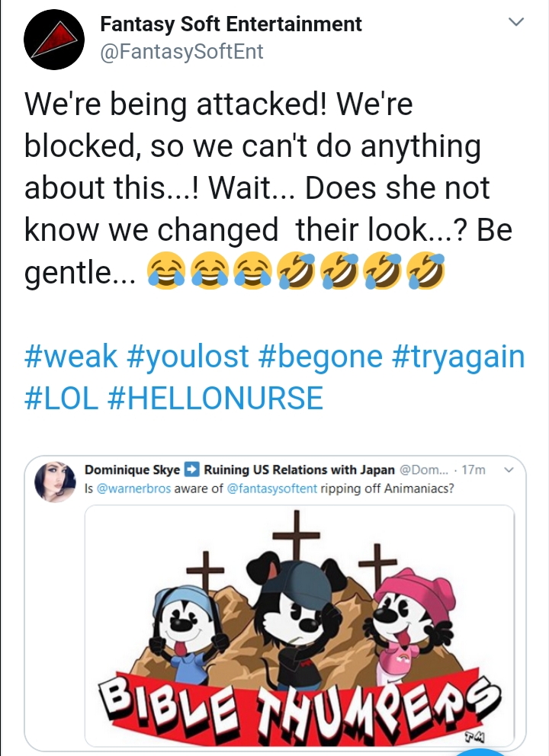Expand tweet options chevron menu
This screenshot has height=756, width=549.
point(516,21)
